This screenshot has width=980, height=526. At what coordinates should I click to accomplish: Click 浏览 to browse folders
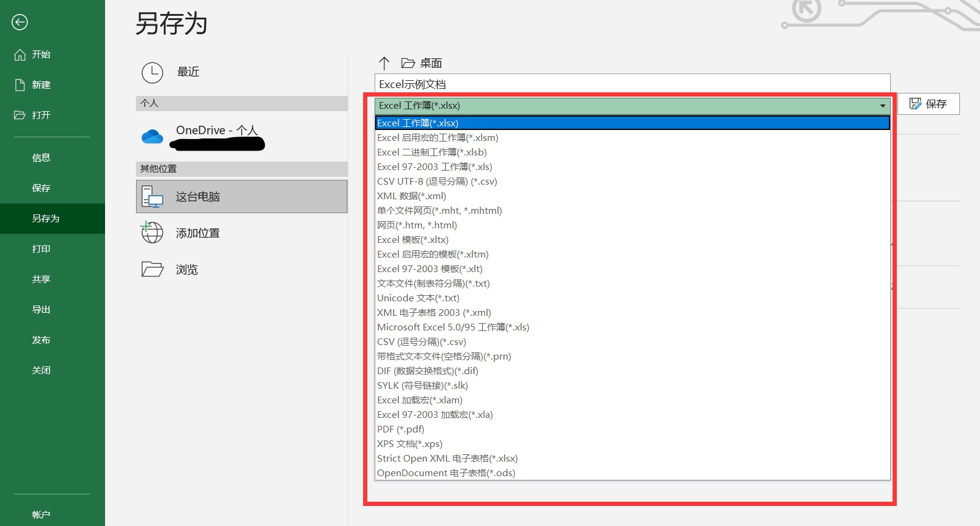pyautogui.click(x=242, y=269)
